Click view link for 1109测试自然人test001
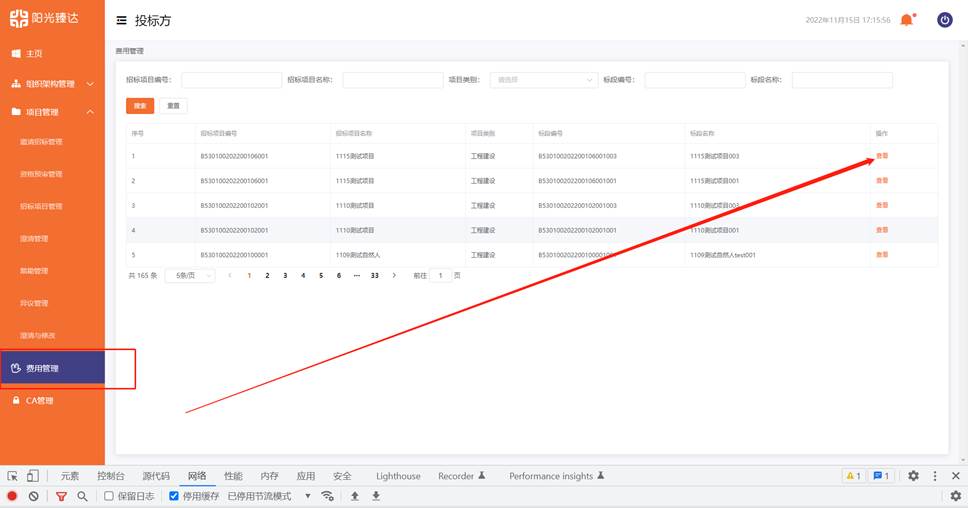Image resolution: width=968 pixels, height=508 pixels. point(882,254)
